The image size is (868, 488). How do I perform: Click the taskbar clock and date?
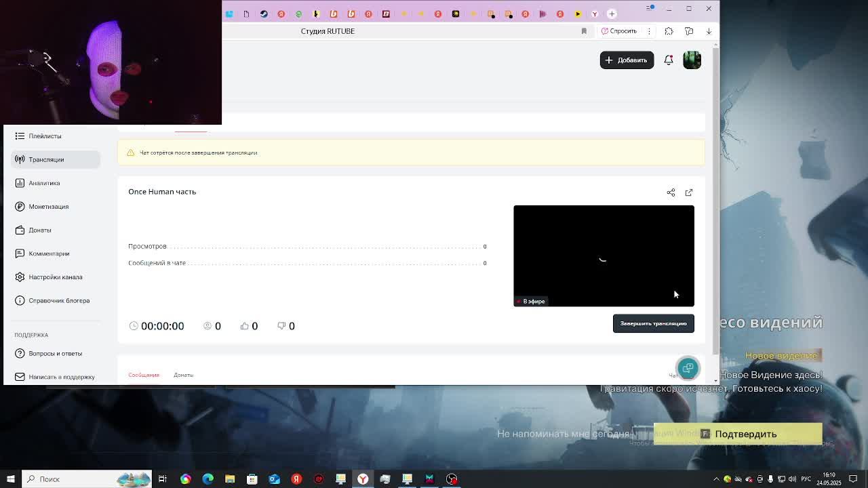[829, 479]
